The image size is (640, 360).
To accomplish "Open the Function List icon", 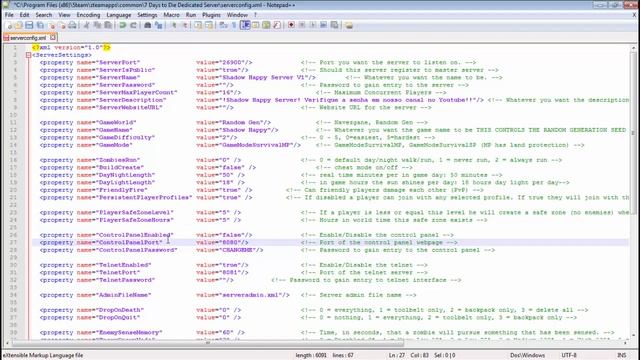I will click(x=277, y=25).
